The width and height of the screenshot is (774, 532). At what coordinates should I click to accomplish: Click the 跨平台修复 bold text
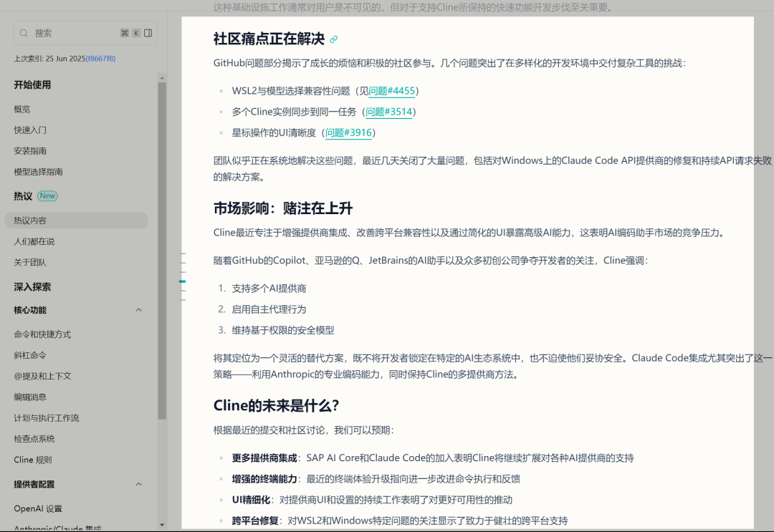click(x=255, y=521)
